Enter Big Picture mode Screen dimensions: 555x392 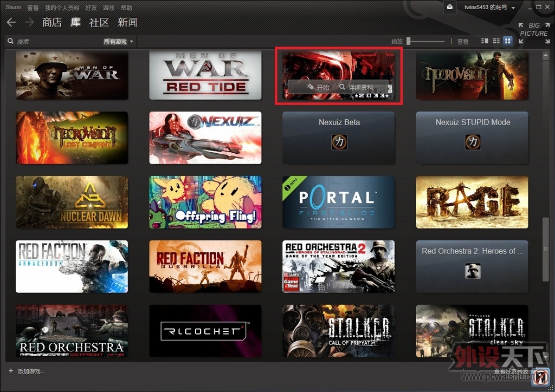pyautogui.click(x=534, y=33)
